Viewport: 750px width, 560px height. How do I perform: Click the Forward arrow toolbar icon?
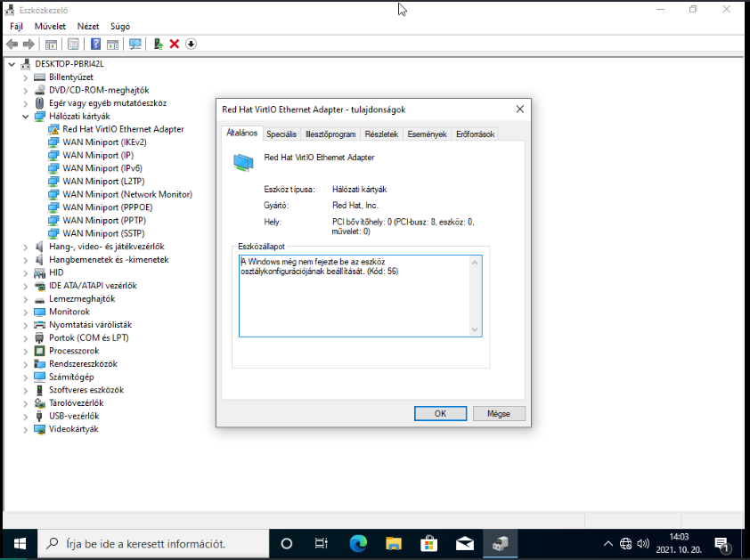click(x=29, y=44)
